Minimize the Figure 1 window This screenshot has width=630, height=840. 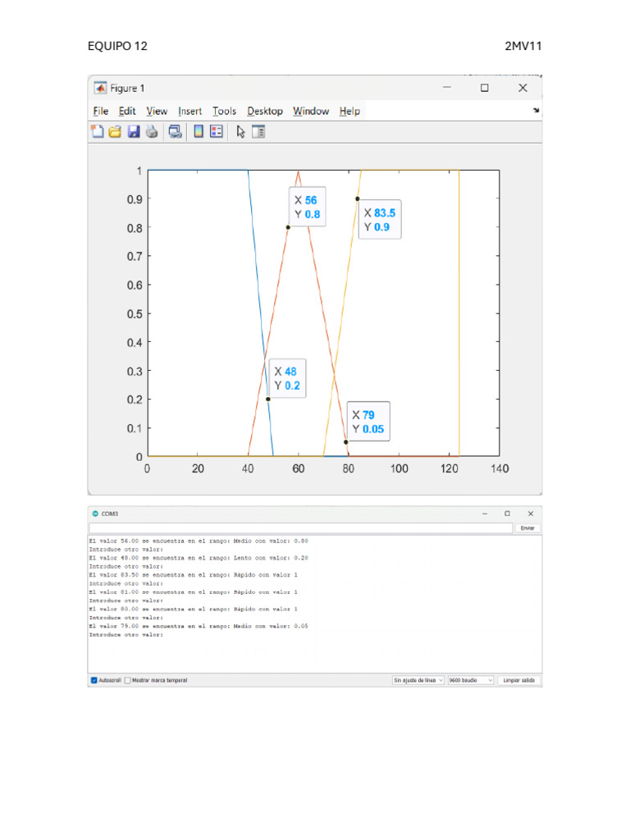[447, 88]
